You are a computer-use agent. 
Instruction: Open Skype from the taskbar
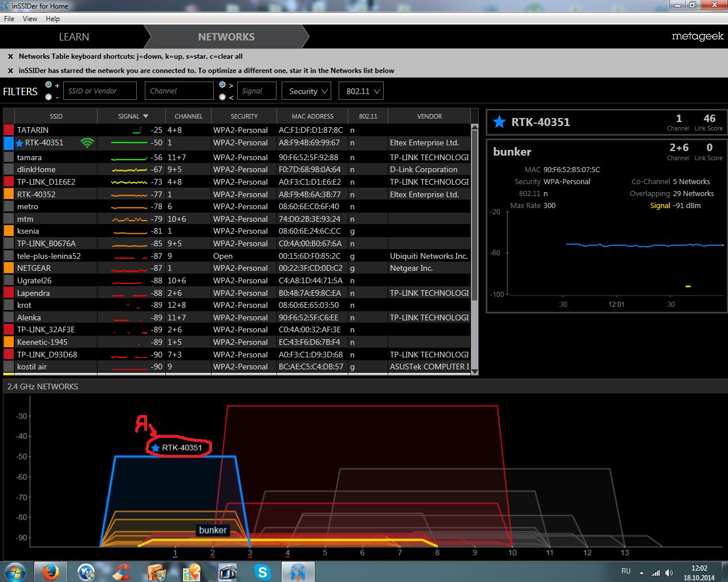(x=263, y=572)
